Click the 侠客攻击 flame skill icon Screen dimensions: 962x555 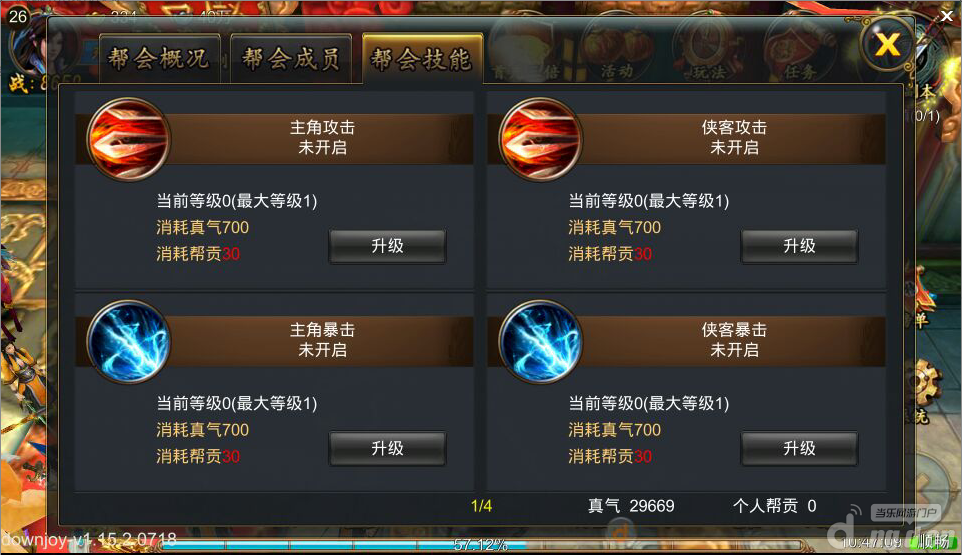pos(541,140)
